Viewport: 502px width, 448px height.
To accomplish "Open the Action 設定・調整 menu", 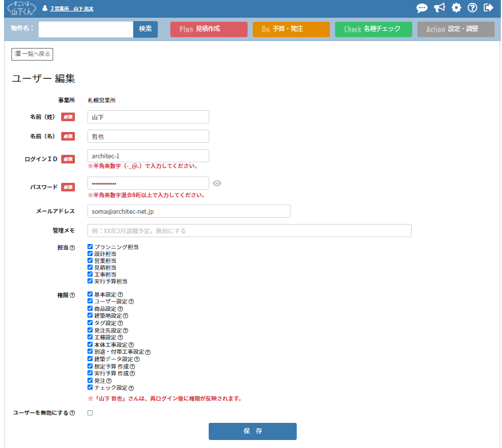I will (456, 29).
